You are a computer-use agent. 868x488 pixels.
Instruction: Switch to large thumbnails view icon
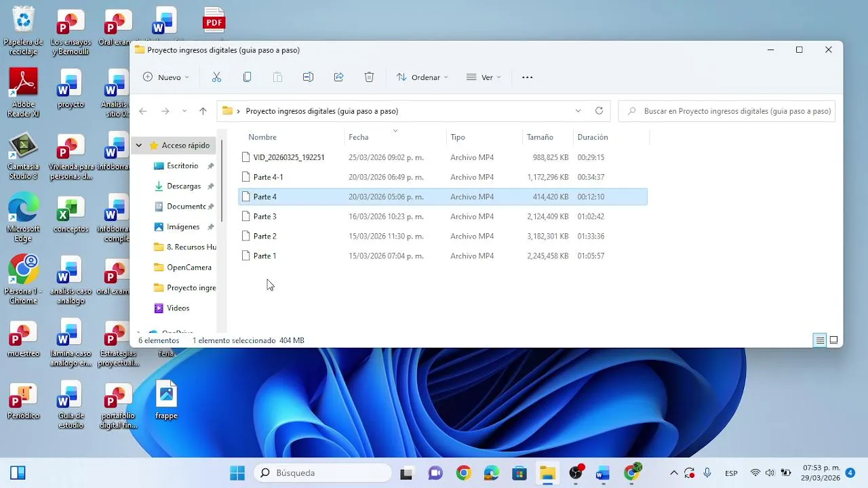(833, 340)
